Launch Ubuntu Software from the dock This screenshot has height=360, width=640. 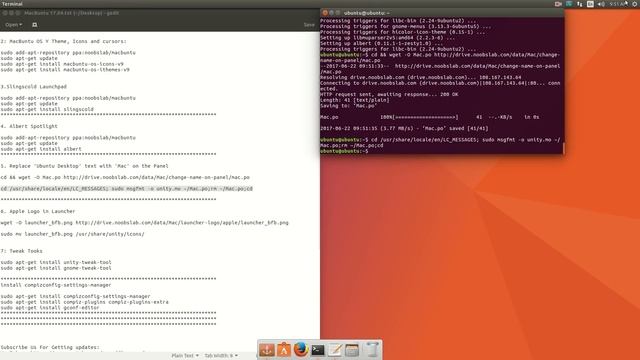[x=284, y=350]
